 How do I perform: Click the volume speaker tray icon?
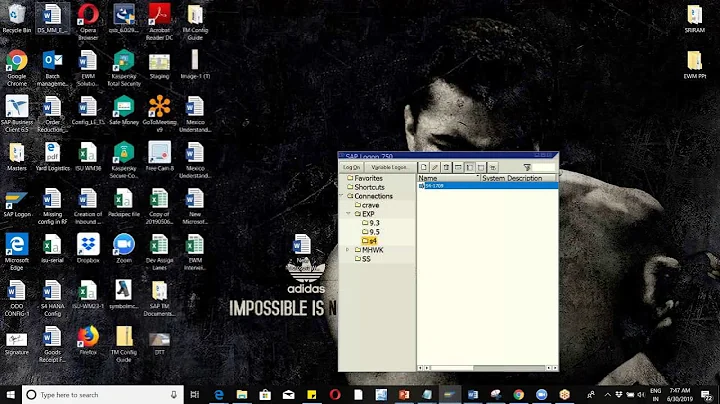[641, 395]
